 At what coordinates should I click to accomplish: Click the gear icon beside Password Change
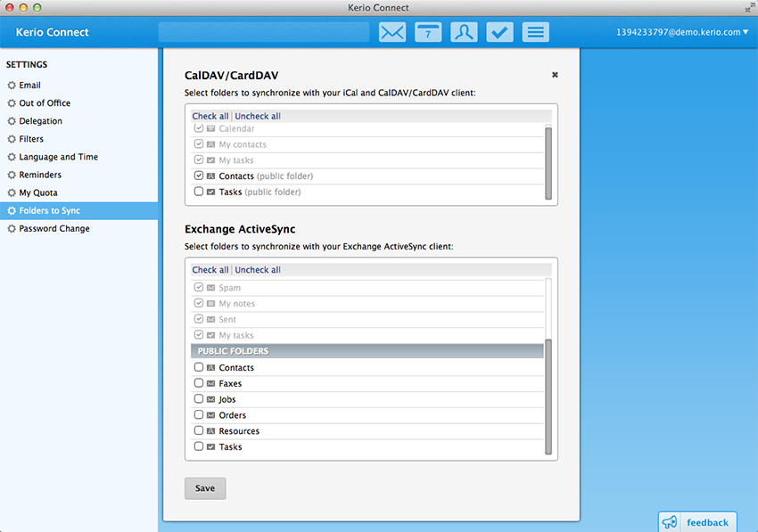(12, 228)
